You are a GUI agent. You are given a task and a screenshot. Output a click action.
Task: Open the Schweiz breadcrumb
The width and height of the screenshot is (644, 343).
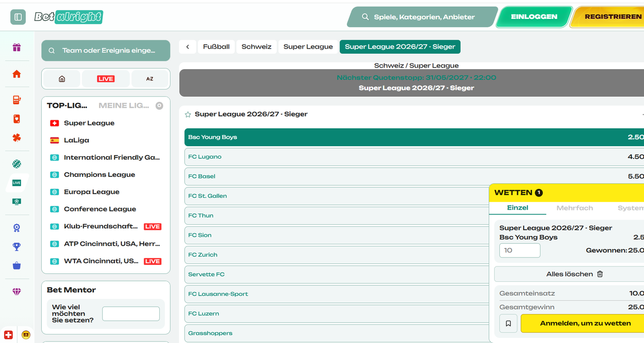pyautogui.click(x=257, y=46)
